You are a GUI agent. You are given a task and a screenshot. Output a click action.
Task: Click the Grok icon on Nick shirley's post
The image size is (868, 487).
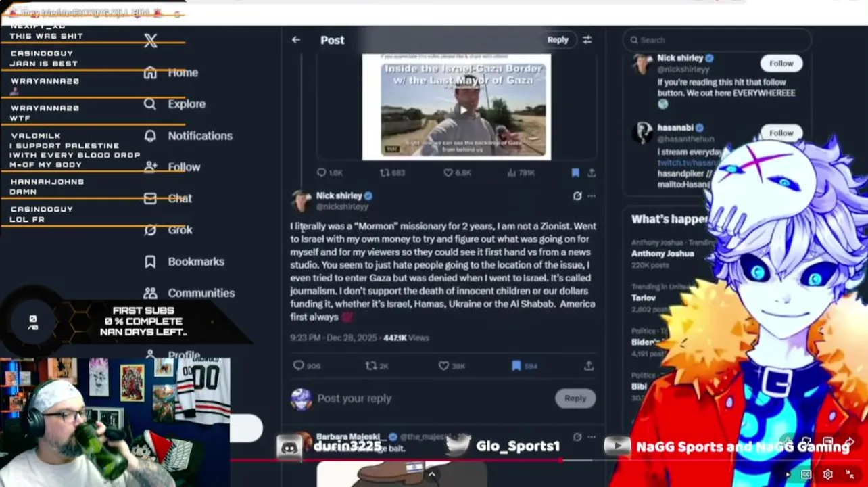click(x=577, y=196)
